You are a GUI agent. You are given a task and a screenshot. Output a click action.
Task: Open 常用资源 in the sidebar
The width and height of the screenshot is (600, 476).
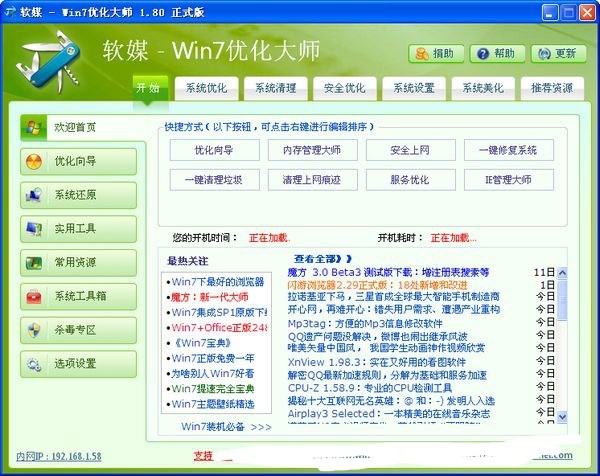click(x=78, y=262)
